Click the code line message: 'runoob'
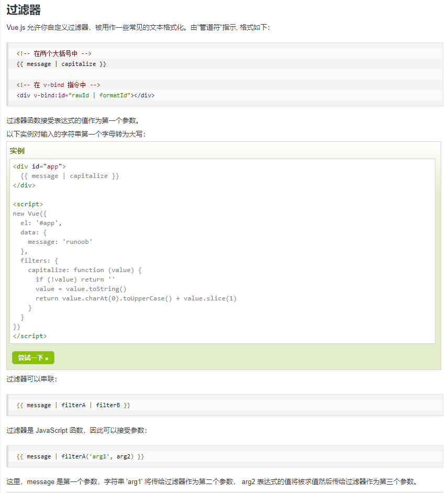Viewport: 448px width, 493px height. click(60, 242)
